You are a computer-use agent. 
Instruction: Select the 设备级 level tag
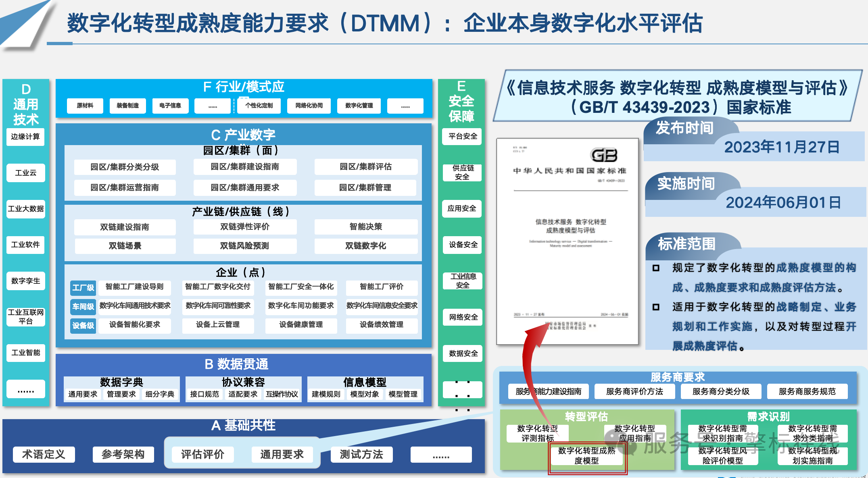(x=83, y=325)
